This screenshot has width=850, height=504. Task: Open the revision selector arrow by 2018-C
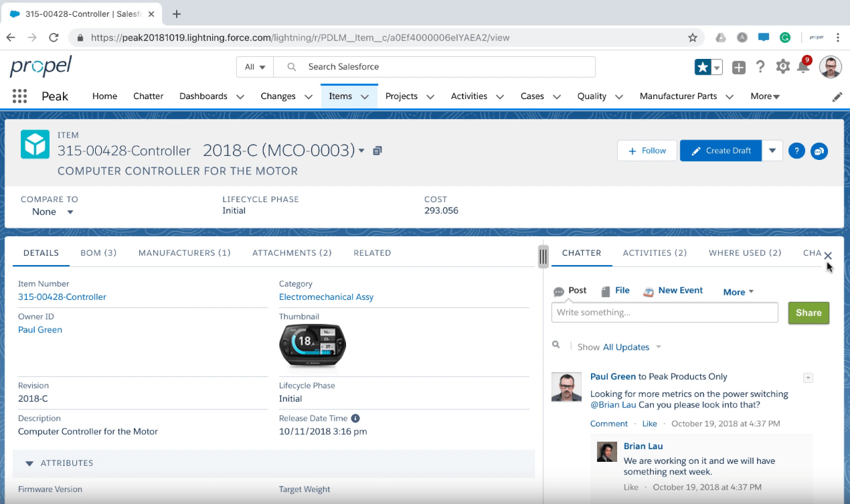pos(361,151)
